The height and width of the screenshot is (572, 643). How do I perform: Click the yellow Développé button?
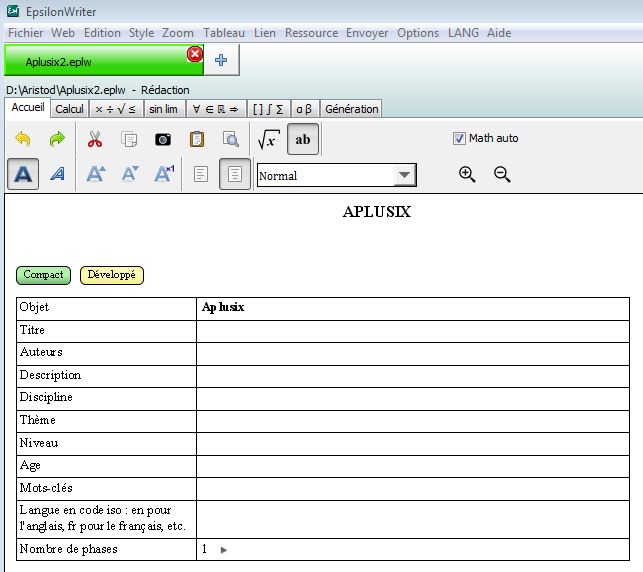click(x=112, y=275)
